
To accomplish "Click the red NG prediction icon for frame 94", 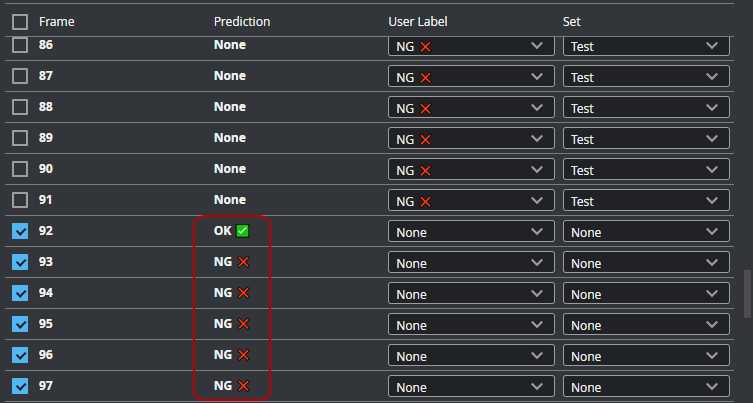I will [243, 293].
